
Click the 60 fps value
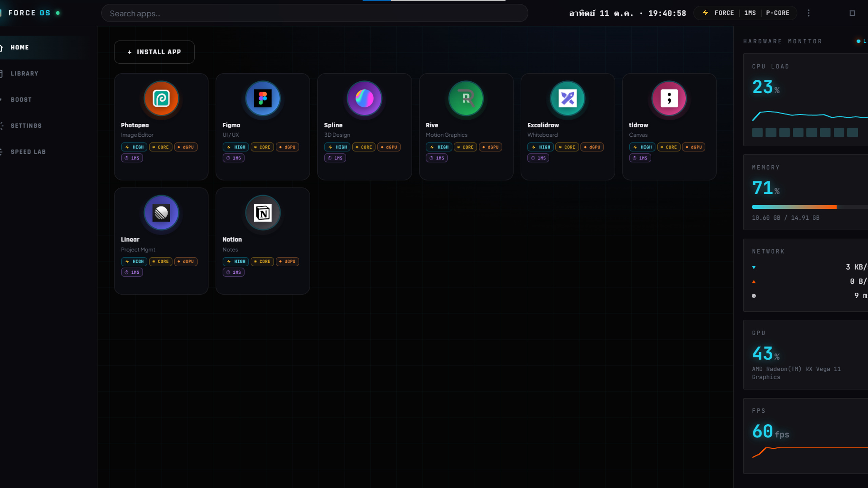pos(770,432)
